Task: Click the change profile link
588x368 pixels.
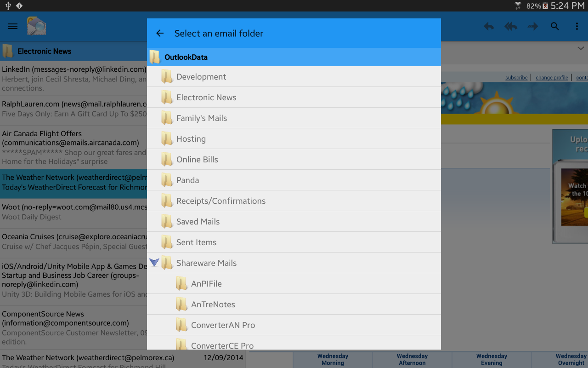Action: click(552, 77)
